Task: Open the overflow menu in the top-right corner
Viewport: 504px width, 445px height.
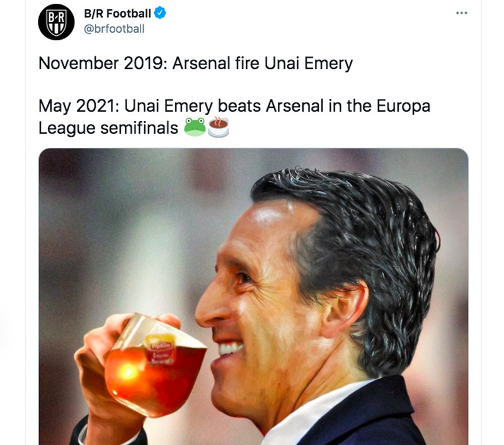Action: [461, 11]
